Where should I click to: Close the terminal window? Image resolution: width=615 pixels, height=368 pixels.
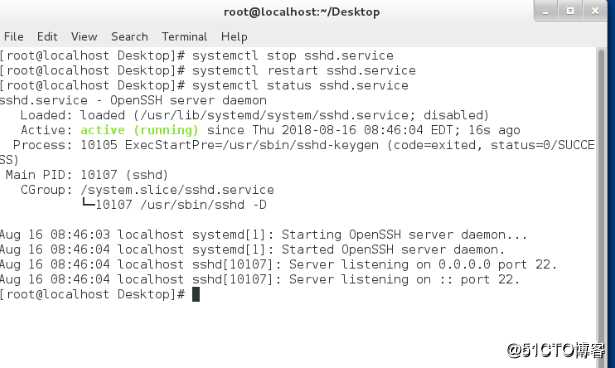coord(595,11)
